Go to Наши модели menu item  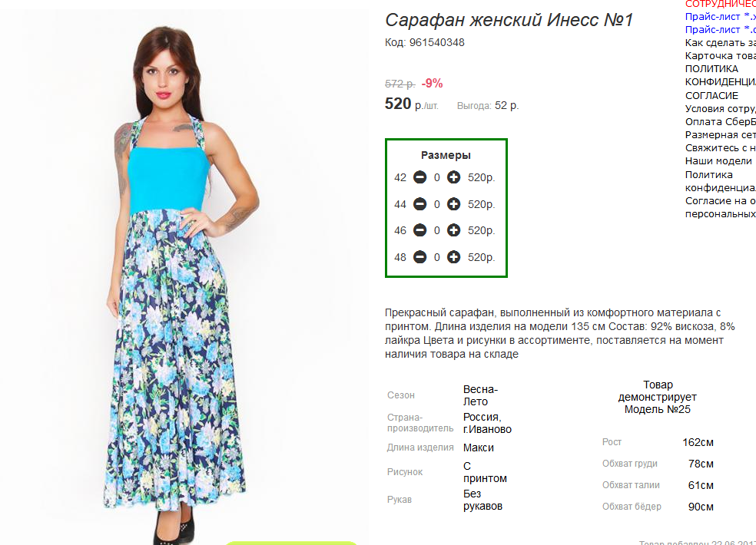tap(718, 161)
